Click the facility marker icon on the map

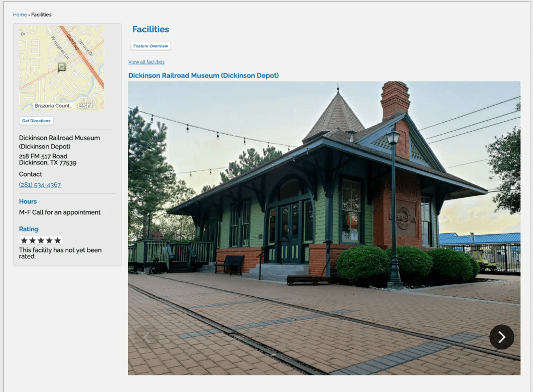pyautogui.click(x=61, y=67)
